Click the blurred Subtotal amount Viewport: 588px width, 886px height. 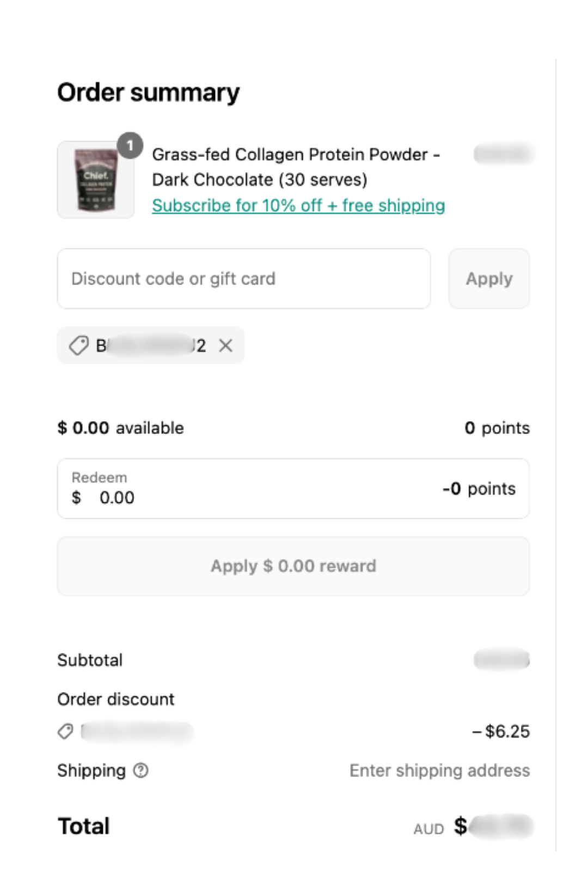click(x=501, y=659)
